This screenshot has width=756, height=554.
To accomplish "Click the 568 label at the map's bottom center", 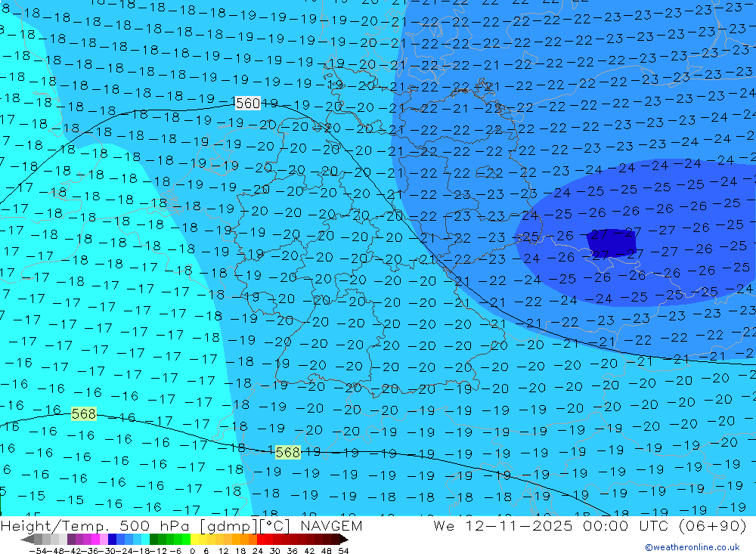I will click(x=288, y=452).
